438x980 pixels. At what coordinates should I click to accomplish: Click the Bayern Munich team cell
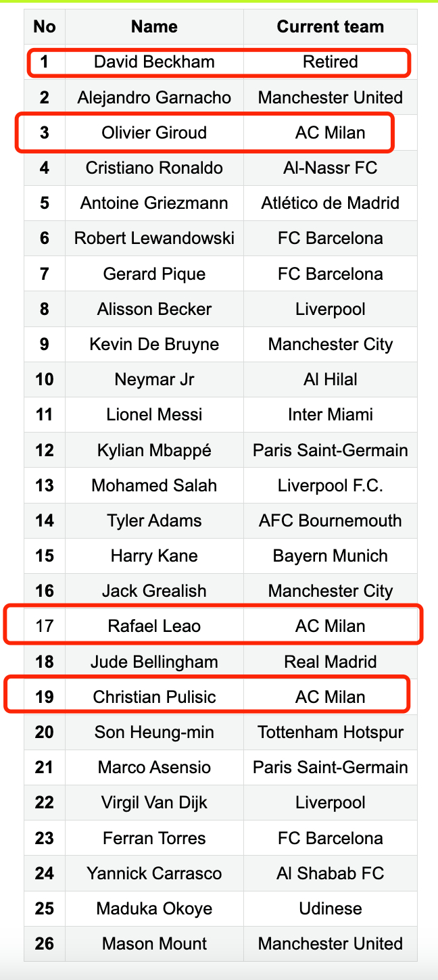point(331,556)
